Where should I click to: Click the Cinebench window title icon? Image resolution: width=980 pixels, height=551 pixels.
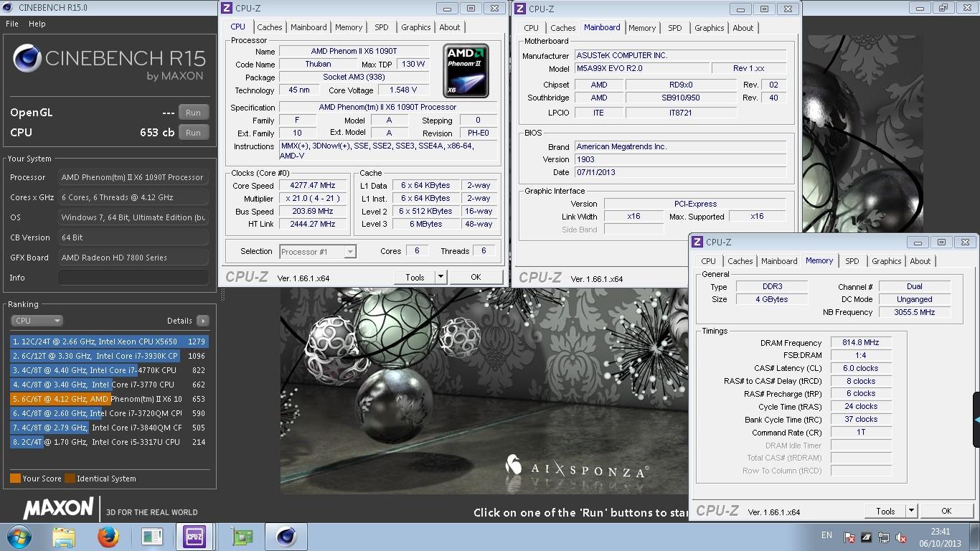pos(6,7)
